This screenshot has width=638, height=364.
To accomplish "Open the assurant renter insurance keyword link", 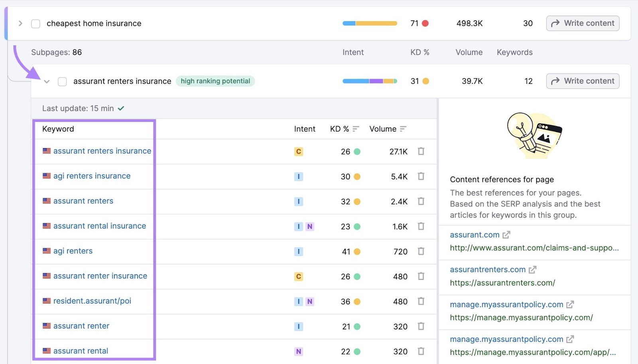I will coord(100,276).
